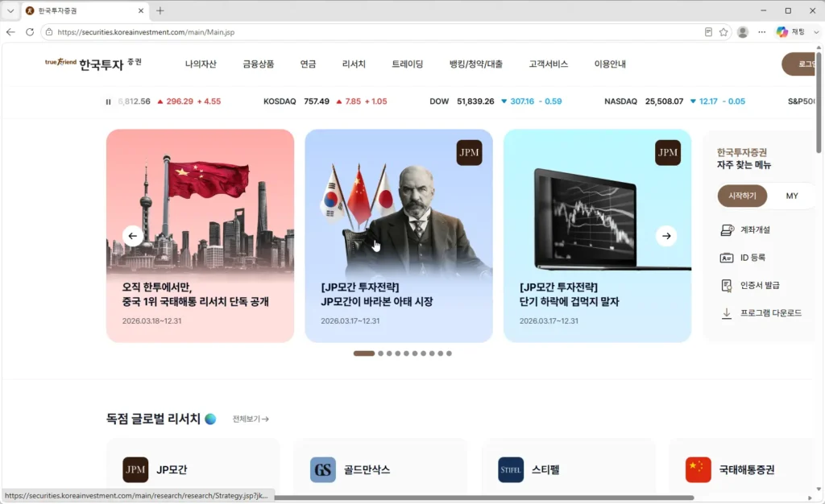Bookmark the page with the star icon

(x=723, y=32)
